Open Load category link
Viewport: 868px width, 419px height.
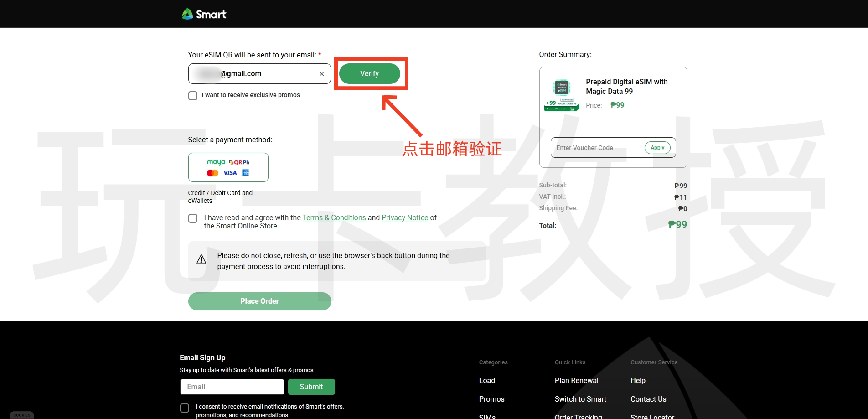(x=487, y=380)
